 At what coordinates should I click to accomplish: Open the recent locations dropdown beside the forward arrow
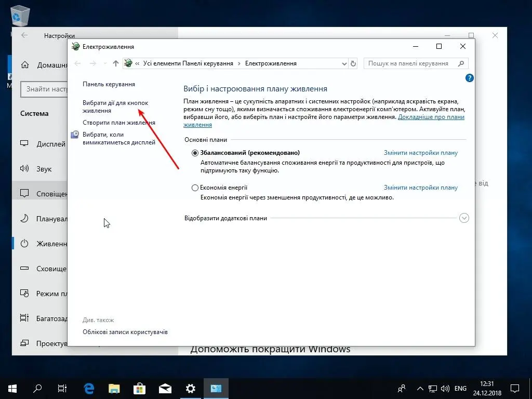pos(105,63)
